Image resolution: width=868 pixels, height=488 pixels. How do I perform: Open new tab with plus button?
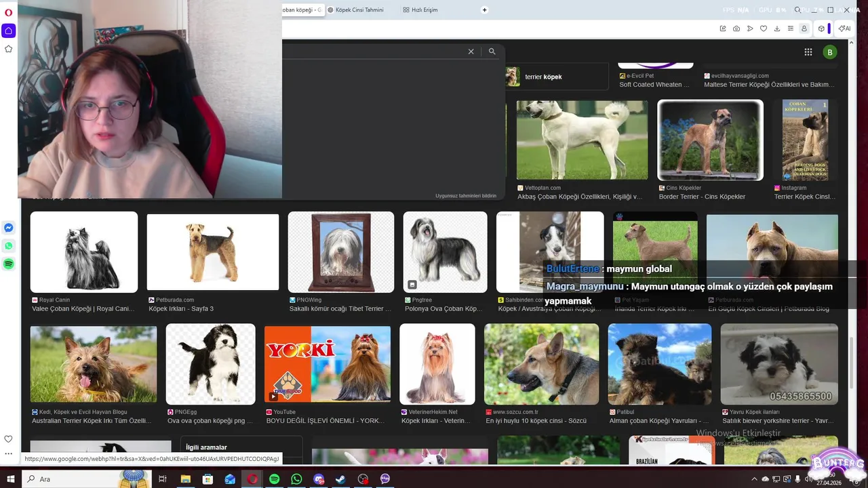coord(484,10)
